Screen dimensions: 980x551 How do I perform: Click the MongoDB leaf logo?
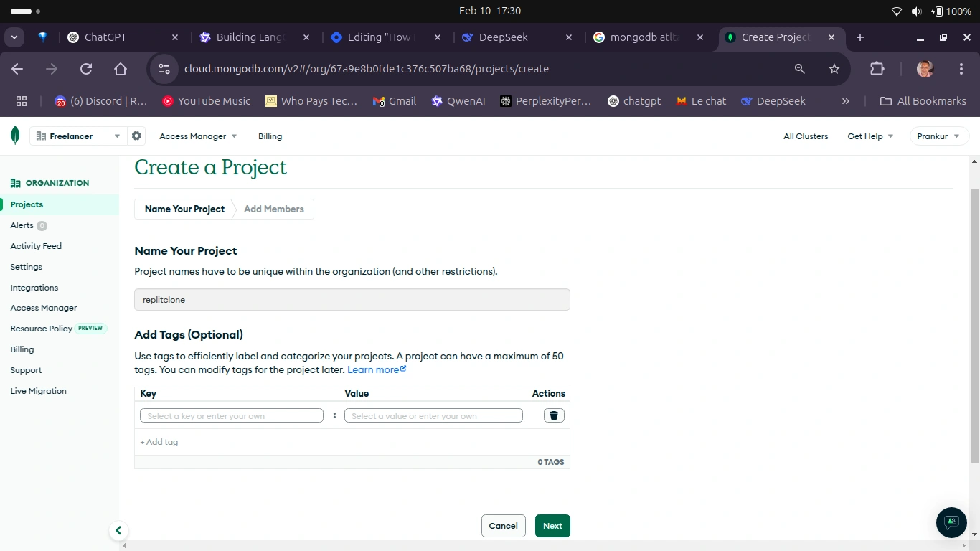tap(14, 136)
